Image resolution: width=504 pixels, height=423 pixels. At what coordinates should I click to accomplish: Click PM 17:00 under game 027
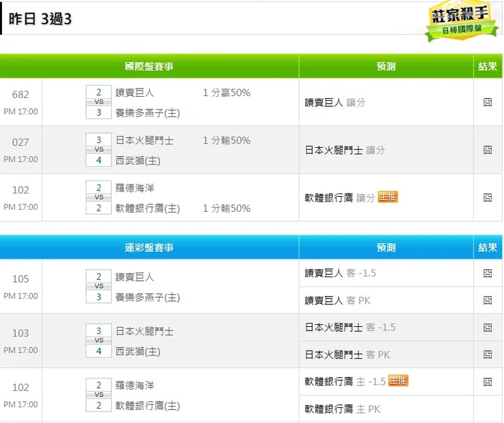(20, 159)
